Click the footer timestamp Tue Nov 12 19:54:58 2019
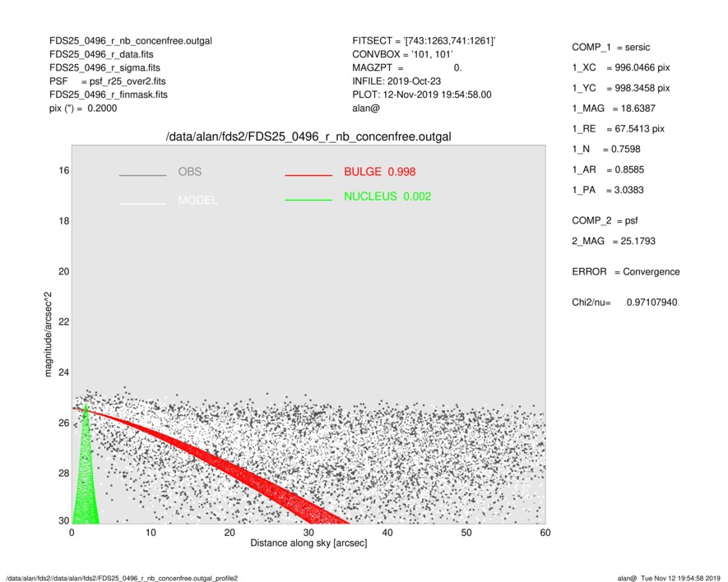The width and height of the screenshot is (728, 582). point(680,578)
